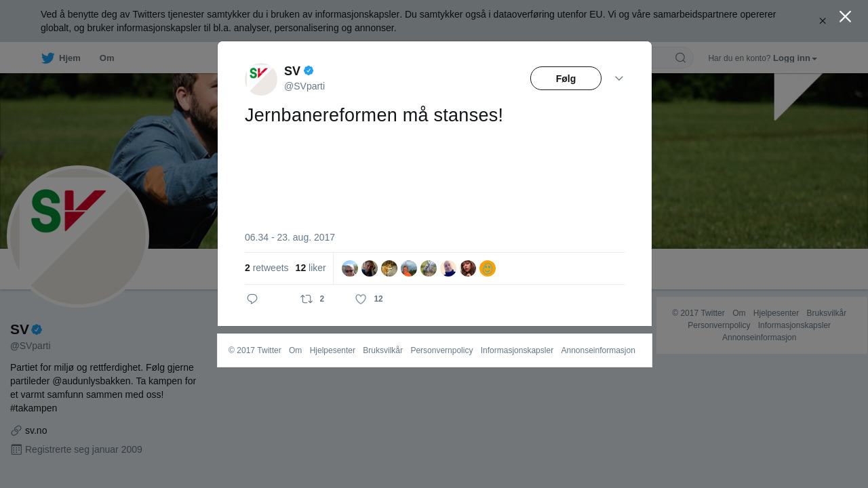Click the reply speech bubble icon
The width and height of the screenshot is (868, 488).
coord(252,299)
